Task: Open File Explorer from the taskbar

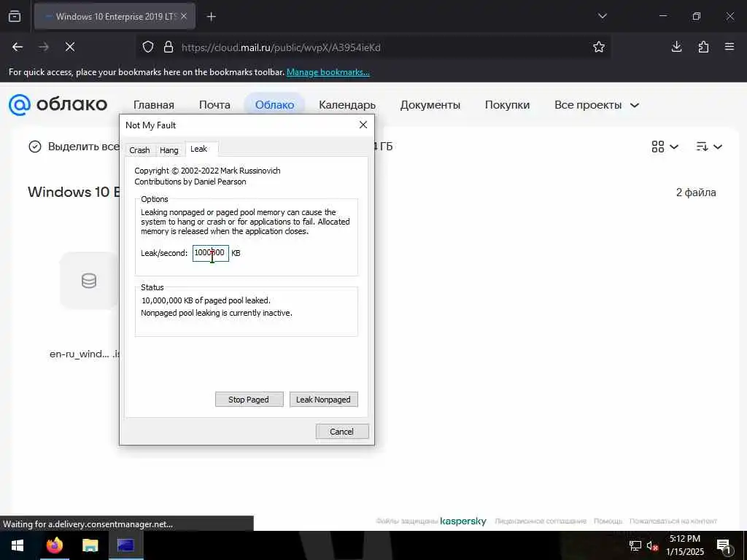Action: click(90, 545)
